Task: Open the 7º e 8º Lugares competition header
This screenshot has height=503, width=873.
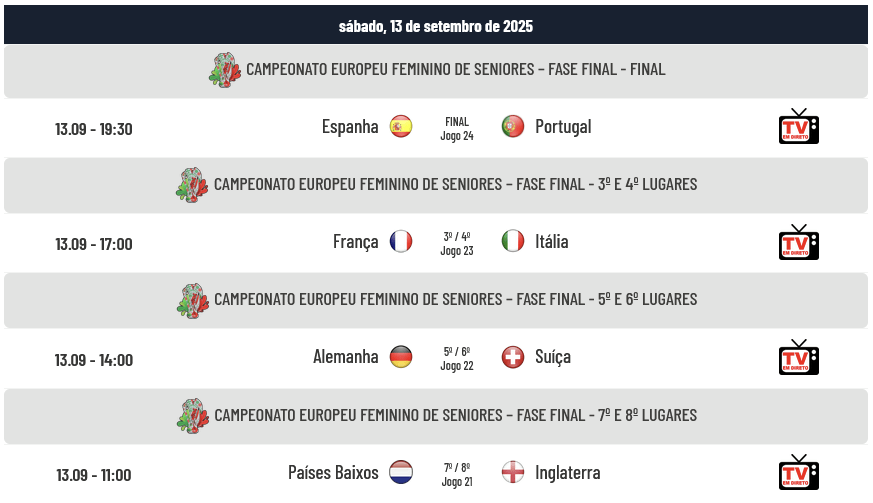Action: pos(436,417)
